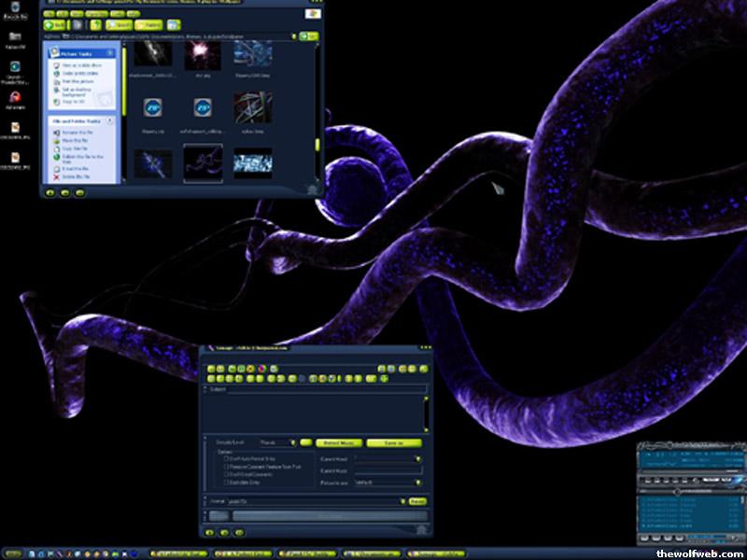Screen dimensions: 747x560
Task: Select 'Delete this file' red X icon
Action: point(57,175)
